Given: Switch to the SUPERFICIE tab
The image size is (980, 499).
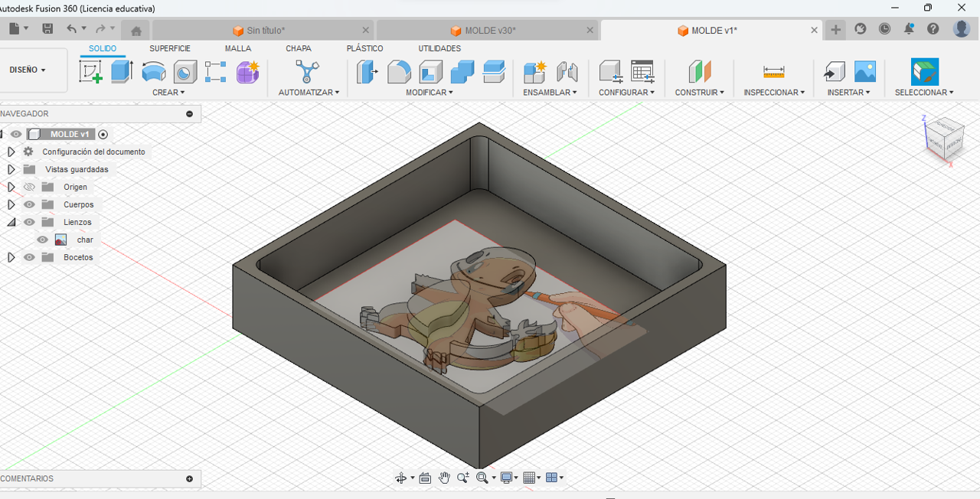Looking at the screenshot, I should (170, 48).
